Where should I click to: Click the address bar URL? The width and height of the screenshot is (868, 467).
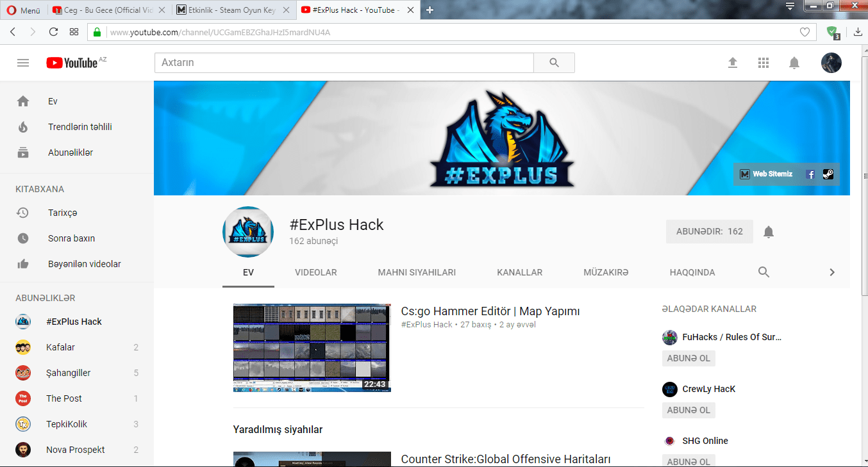[220, 32]
